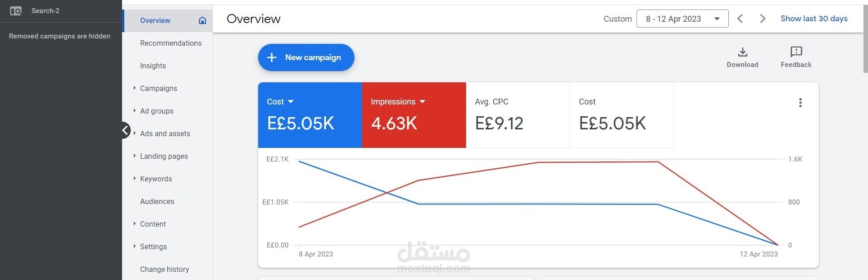Click the Show last 30 days link

pyautogui.click(x=814, y=19)
